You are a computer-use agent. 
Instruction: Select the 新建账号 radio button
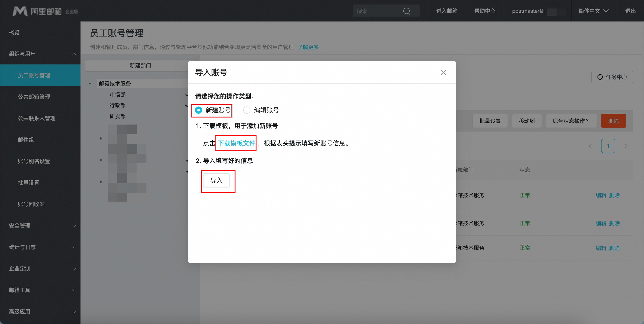199,110
